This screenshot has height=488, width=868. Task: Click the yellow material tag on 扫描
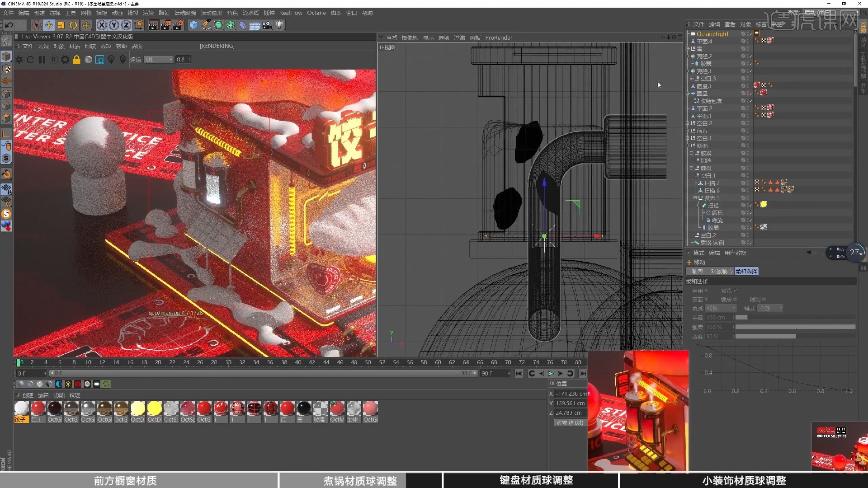[764, 205]
